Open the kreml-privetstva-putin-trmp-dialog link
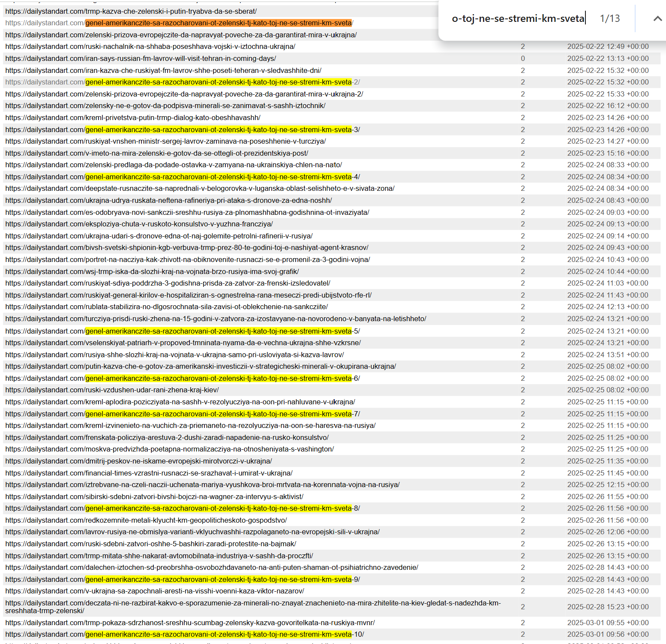 pos(133,117)
